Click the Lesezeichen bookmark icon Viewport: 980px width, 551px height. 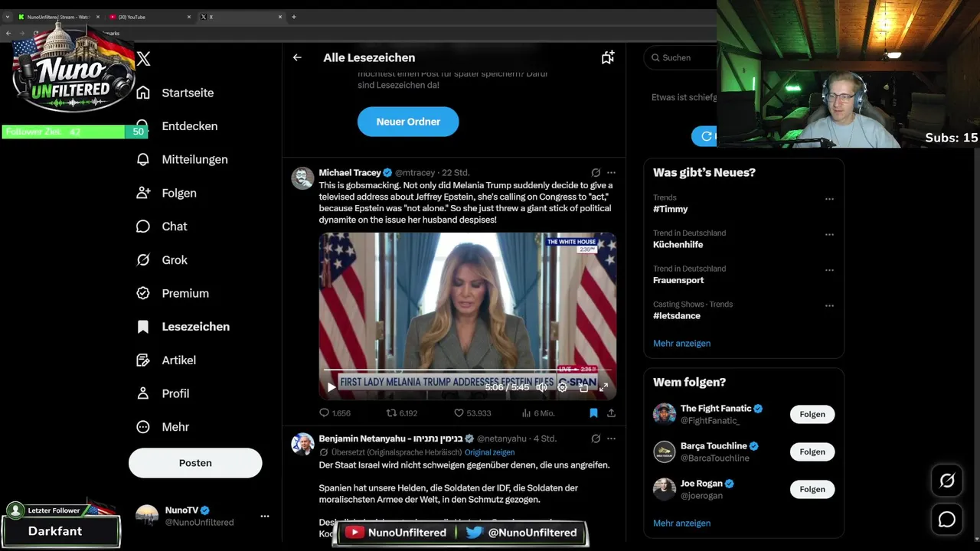coord(143,327)
